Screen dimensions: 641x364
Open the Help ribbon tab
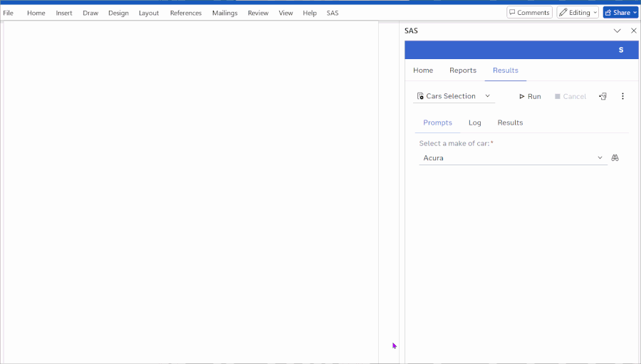[x=310, y=13]
